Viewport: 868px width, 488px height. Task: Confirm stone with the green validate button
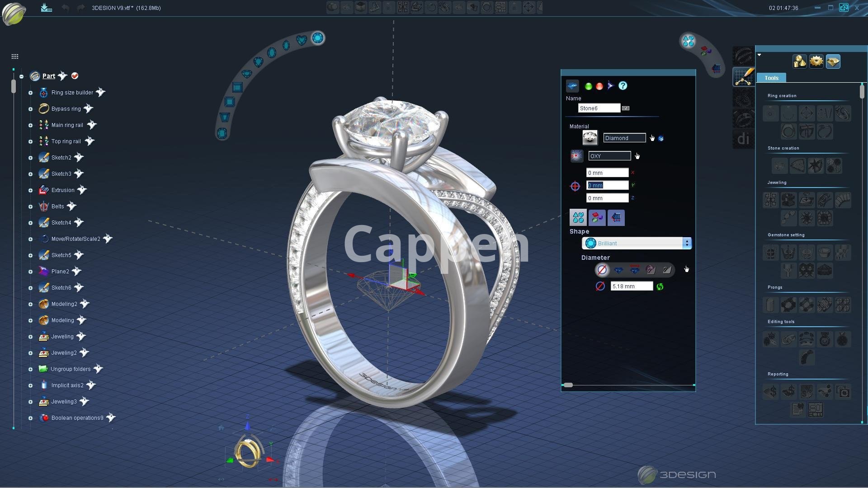click(x=588, y=86)
